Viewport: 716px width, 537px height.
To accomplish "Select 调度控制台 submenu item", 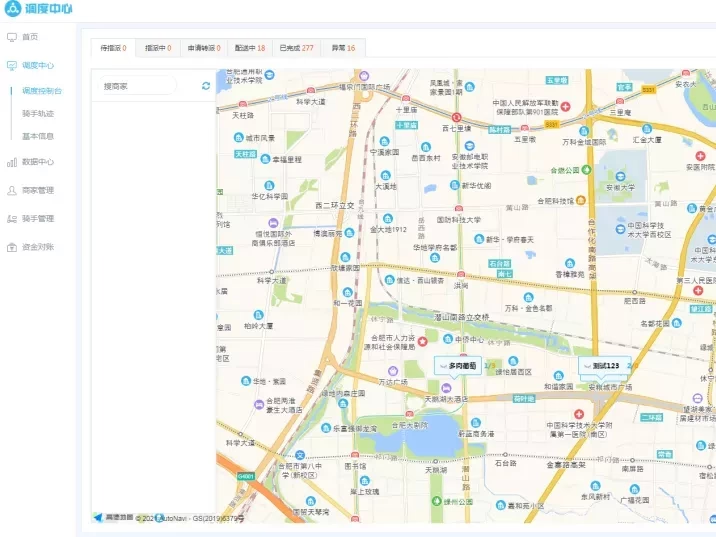I will tap(42, 90).
